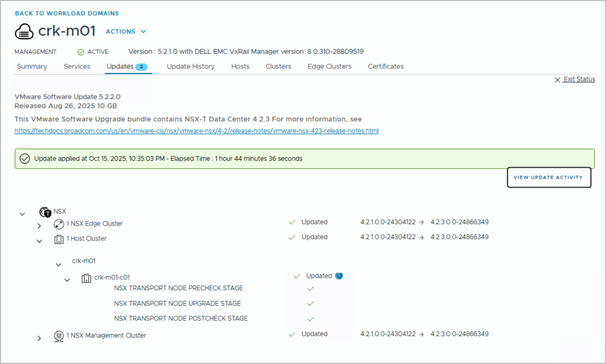
Task: Expand the 1 NSX Edge Cluster row
Action: (39, 226)
